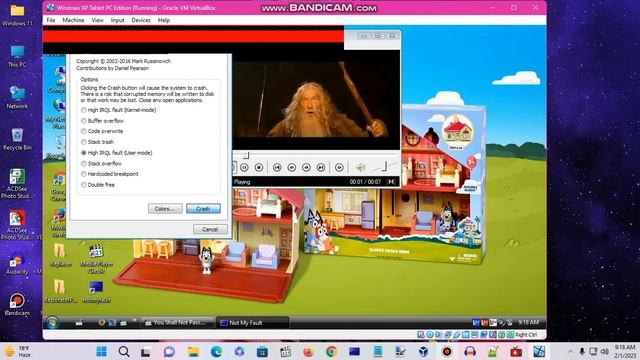
Task: Click the playing video frame
Action: pyautogui.click(x=316, y=100)
